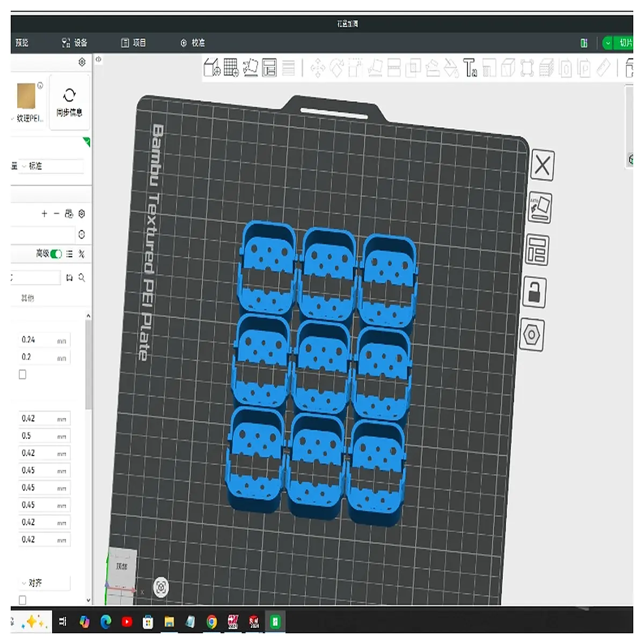644x644 pixels.
Task: Click the Auto orient toolbar icon
Action: tap(251, 68)
